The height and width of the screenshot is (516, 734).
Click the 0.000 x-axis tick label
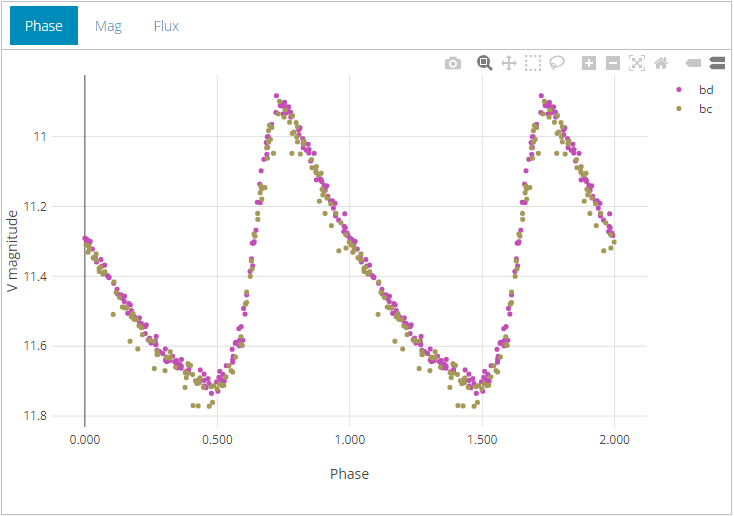pos(85,440)
